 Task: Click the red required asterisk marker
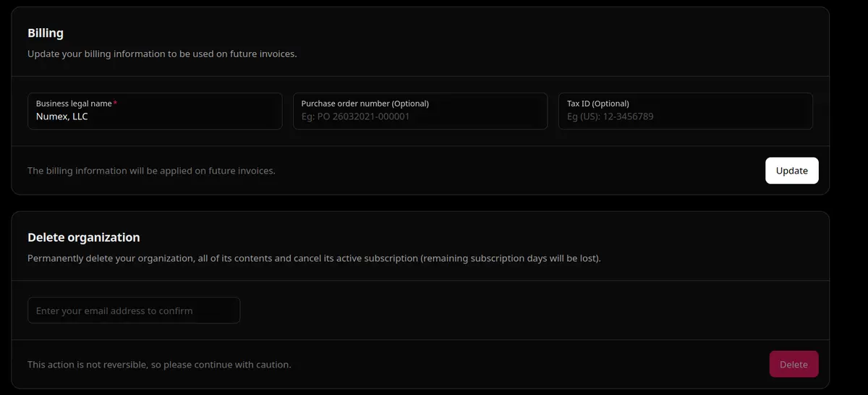point(115,103)
